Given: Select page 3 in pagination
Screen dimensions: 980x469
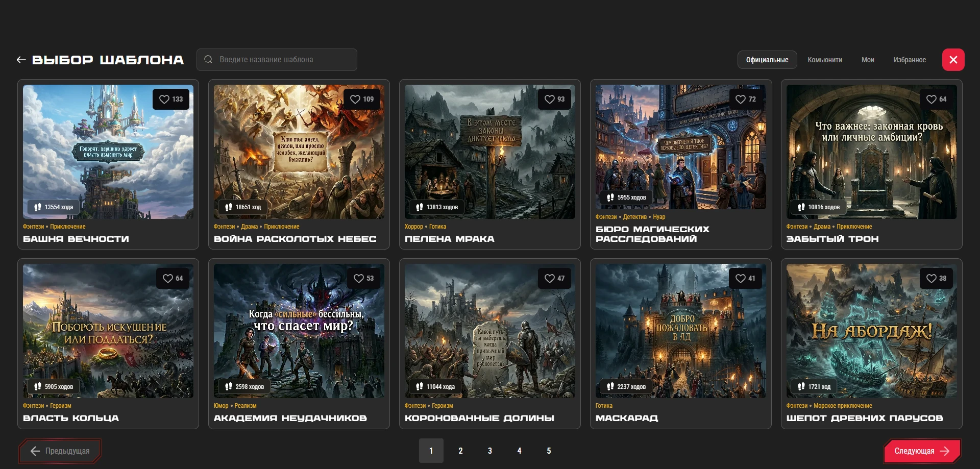Looking at the screenshot, I should [x=490, y=451].
